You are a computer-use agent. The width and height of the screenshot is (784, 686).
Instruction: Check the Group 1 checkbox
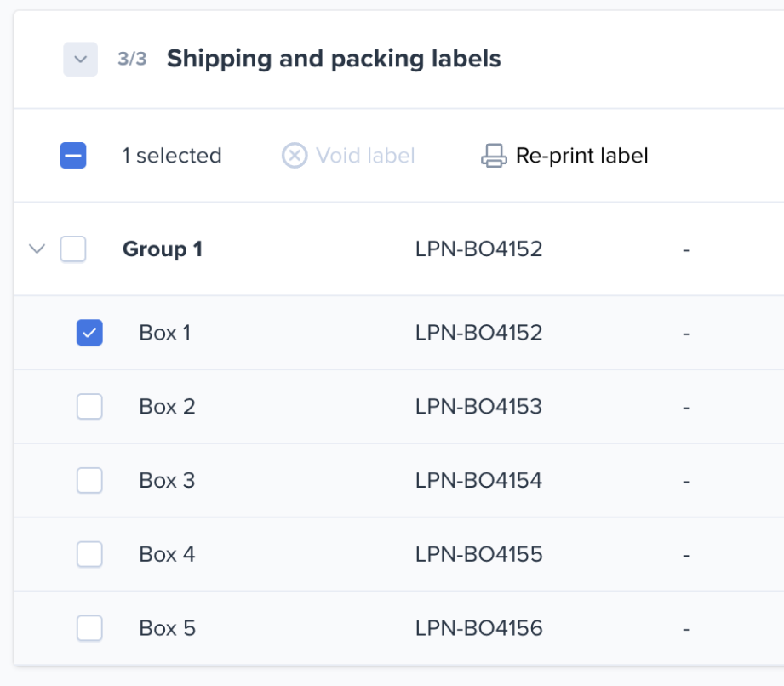[x=73, y=249]
